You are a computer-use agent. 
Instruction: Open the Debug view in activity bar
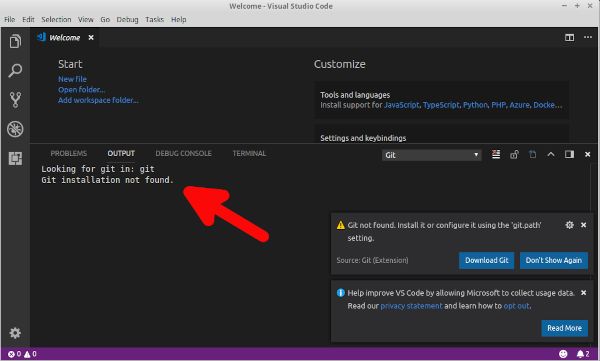tap(15, 129)
